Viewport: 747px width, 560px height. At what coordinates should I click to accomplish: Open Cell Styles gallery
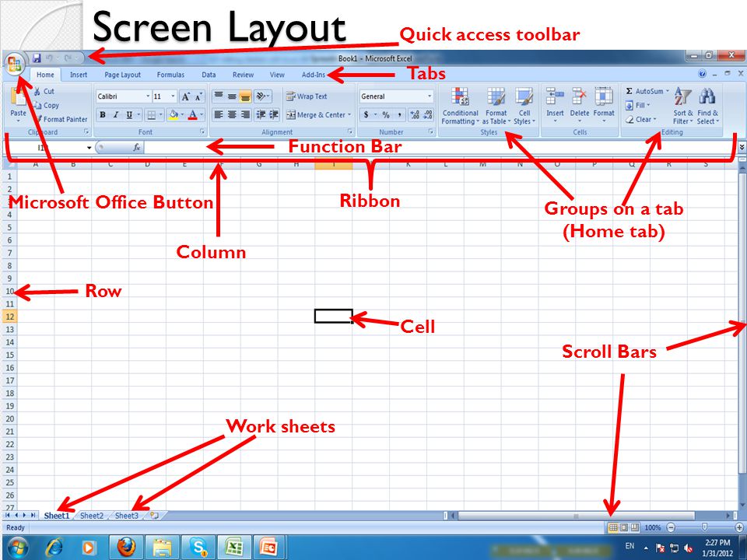[x=524, y=107]
